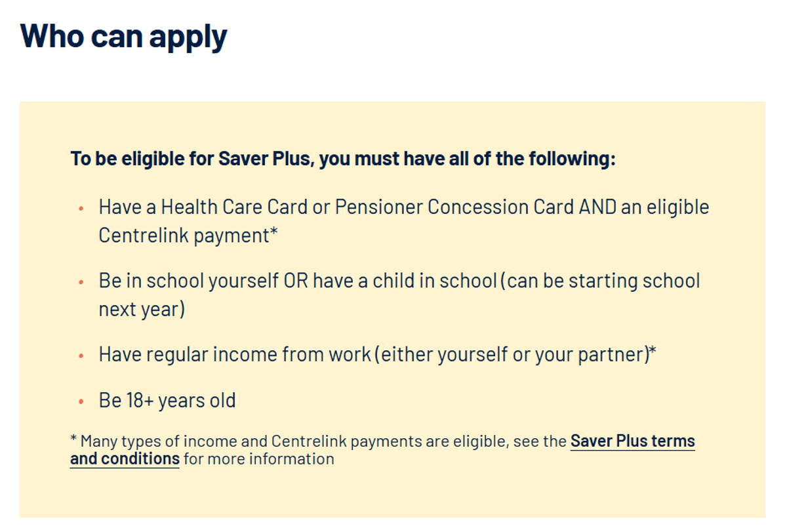Click the "next year)" text line
Viewport: 787px width, 532px height.
[142, 309]
